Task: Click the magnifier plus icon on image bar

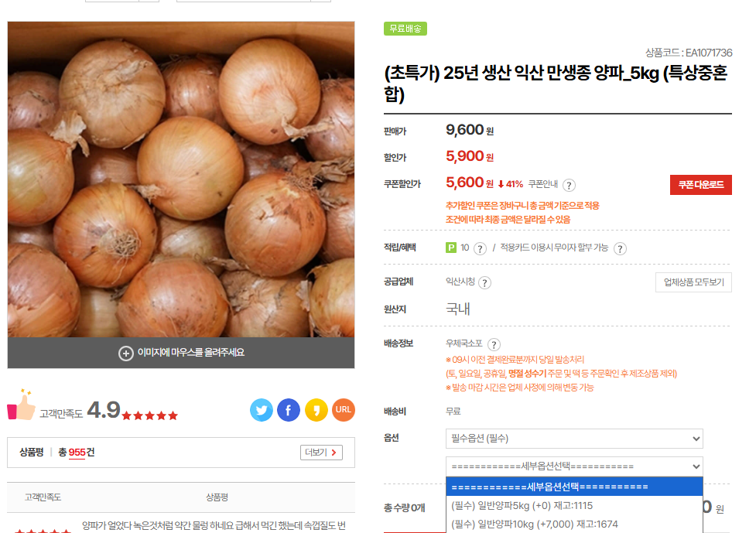Action: click(x=125, y=353)
